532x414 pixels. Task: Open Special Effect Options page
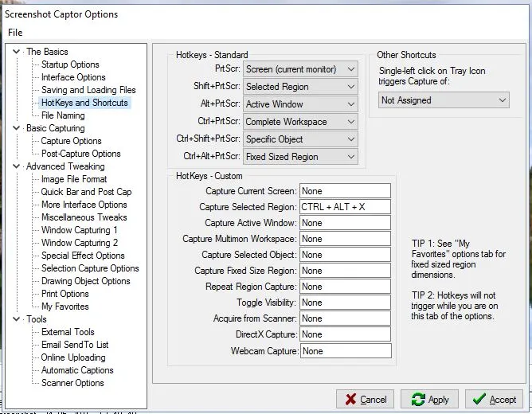83,256
